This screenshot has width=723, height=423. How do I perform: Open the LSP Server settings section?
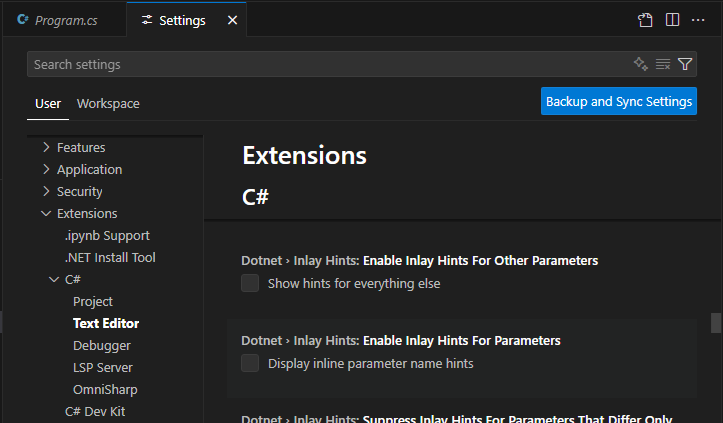[x=103, y=368]
